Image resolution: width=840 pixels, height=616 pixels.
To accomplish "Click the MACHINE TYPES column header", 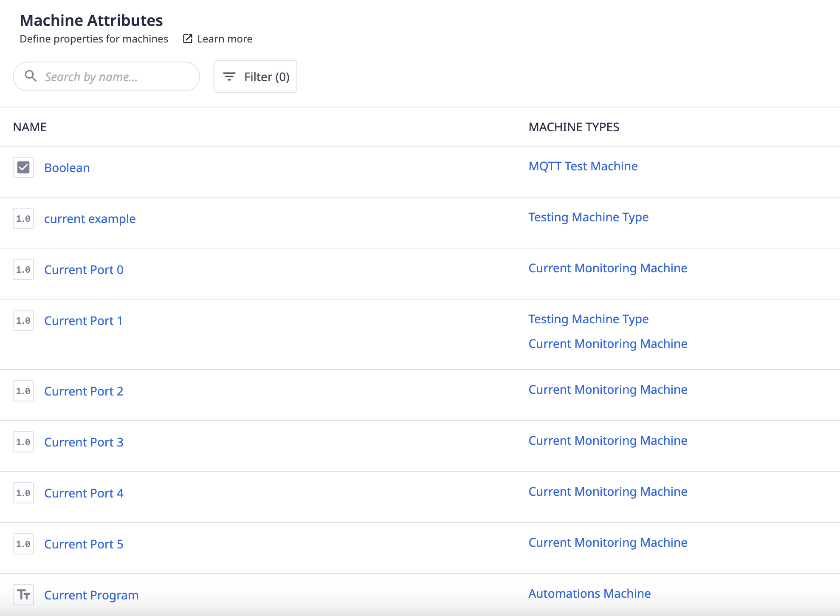I will pos(574,127).
